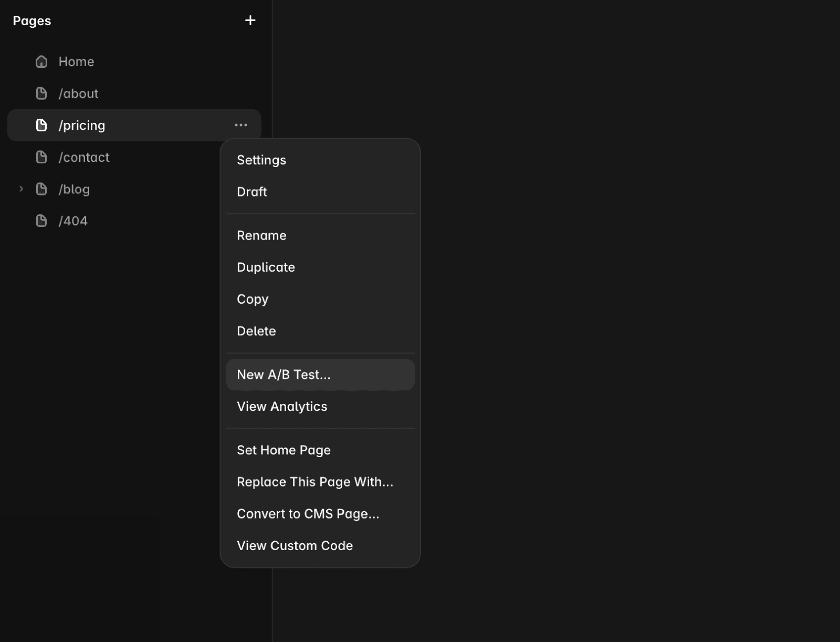Select the /404 page row
Viewport: 840px width, 642px height.
134,221
